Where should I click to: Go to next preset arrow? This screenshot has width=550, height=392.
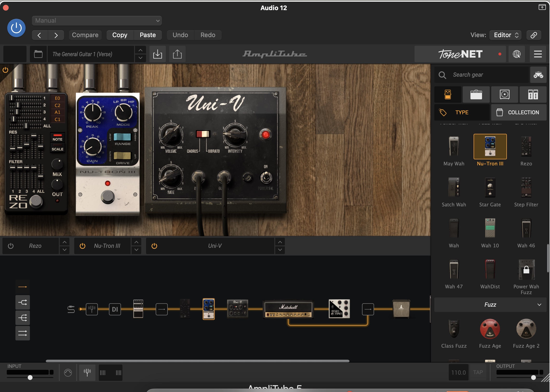click(x=56, y=35)
